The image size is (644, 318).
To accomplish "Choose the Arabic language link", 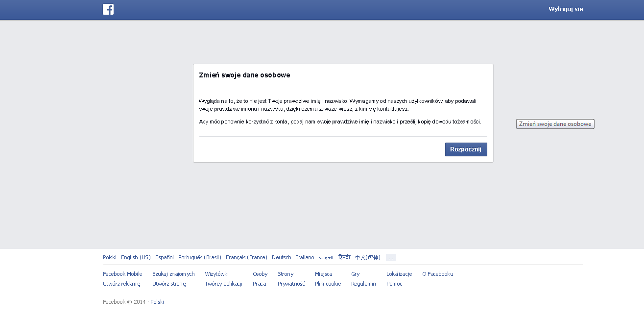I will click(326, 257).
